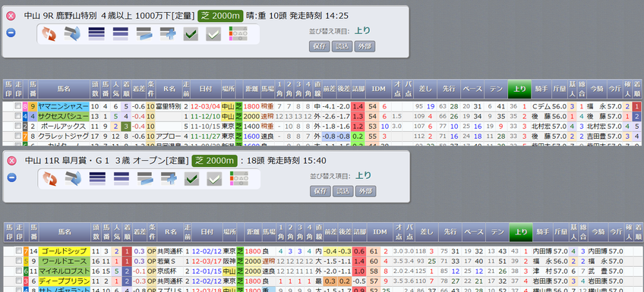Collapse the Nakayama 9R panel with blue minus
Viewport: 644px width, 292px height.
coord(11,33)
